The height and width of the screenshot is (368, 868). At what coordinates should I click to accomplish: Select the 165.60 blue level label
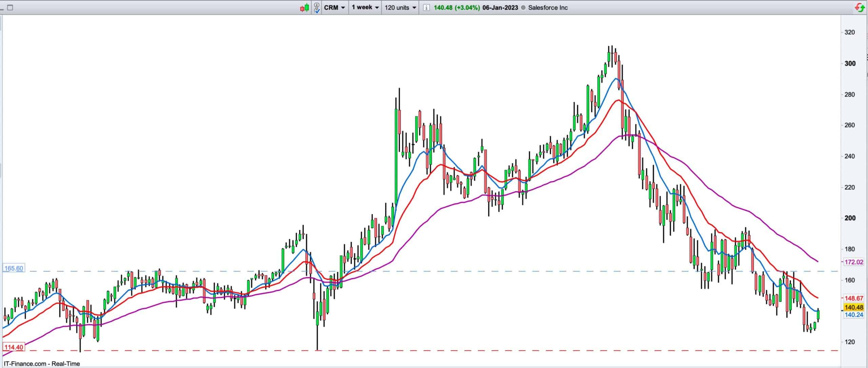(14, 268)
